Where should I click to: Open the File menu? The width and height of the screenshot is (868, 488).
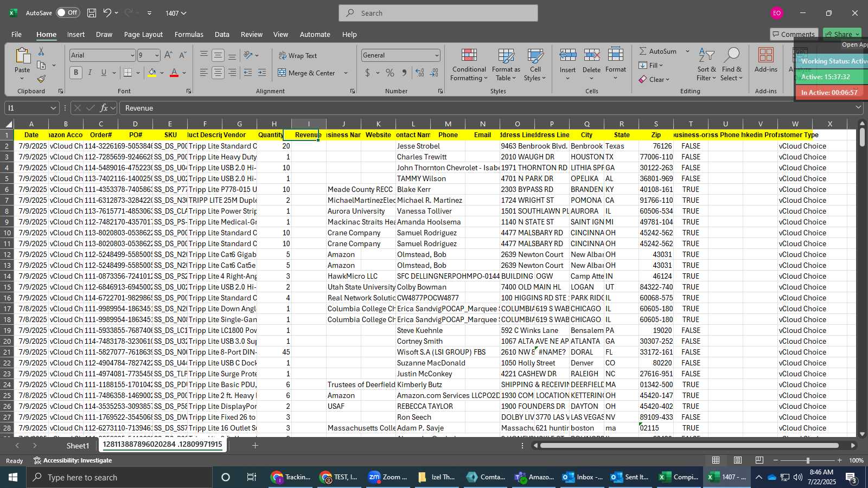[16, 34]
